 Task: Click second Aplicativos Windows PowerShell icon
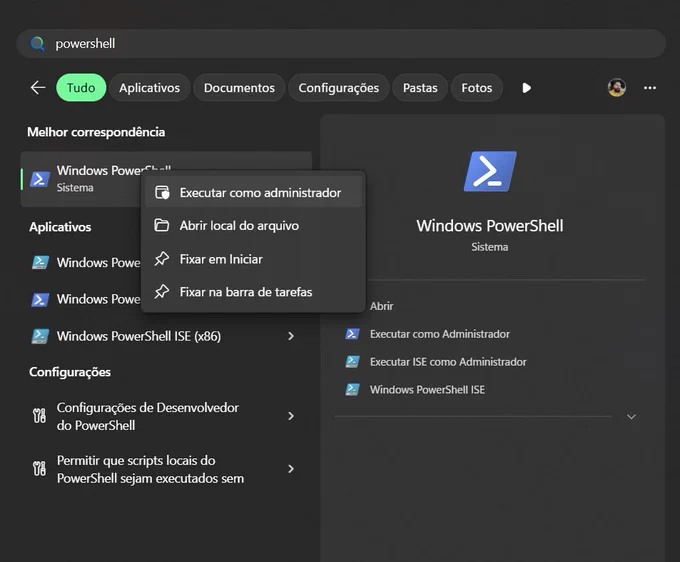40,299
